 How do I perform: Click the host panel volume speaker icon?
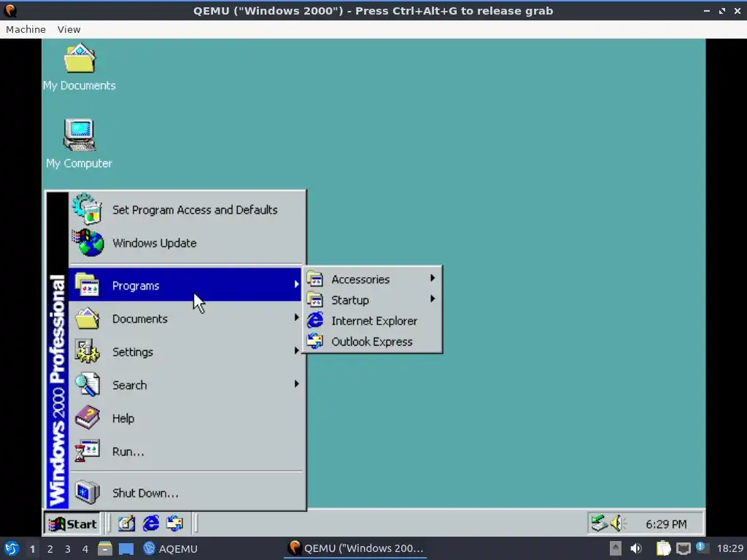coord(636,548)
